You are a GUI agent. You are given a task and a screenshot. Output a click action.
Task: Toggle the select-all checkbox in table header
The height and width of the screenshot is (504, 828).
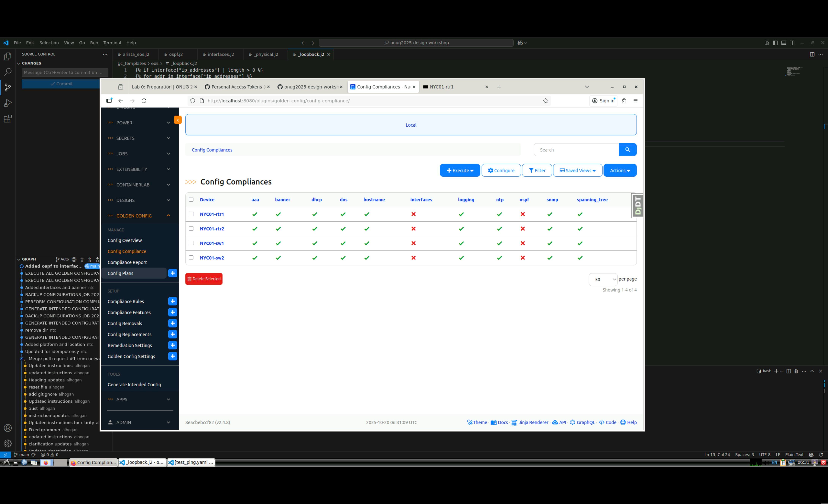click(x=191, y=199)
